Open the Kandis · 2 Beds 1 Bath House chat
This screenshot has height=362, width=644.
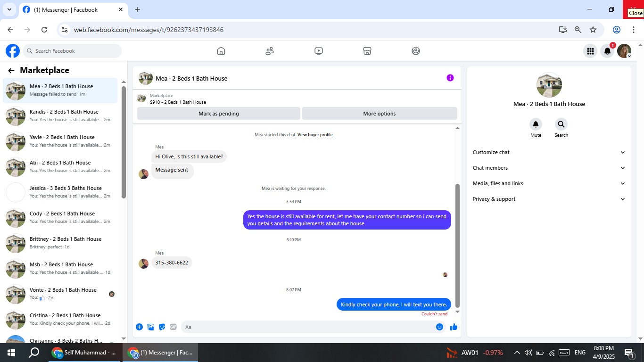pyautogui.click(x=60, y=115)
